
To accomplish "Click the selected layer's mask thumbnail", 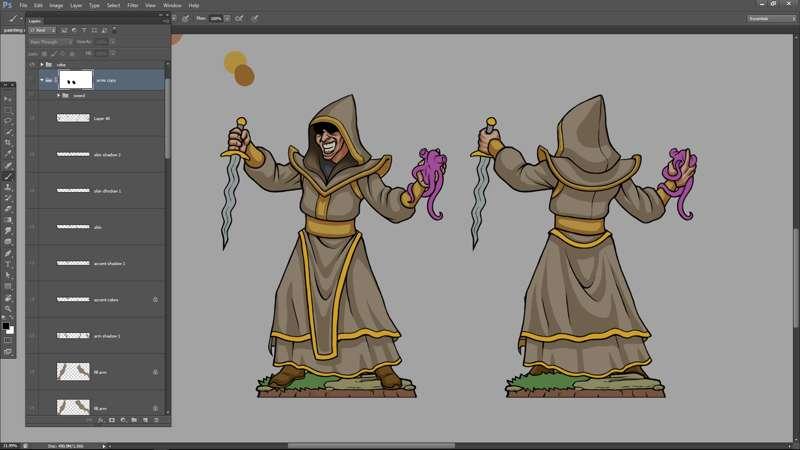I will (x=76, y=80).
